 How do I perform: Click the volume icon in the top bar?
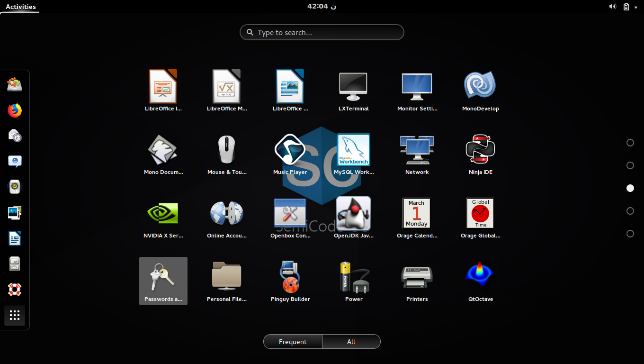[613, 7]
